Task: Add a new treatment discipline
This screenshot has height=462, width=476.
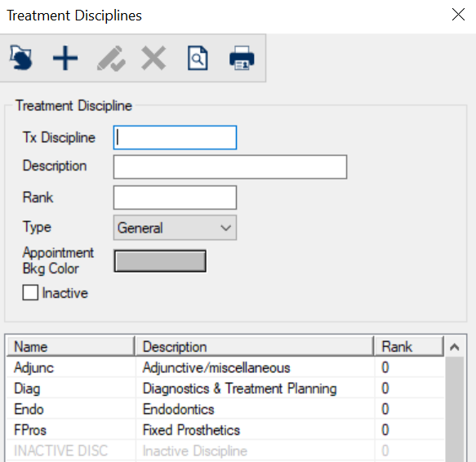Action: click(65, 58)
